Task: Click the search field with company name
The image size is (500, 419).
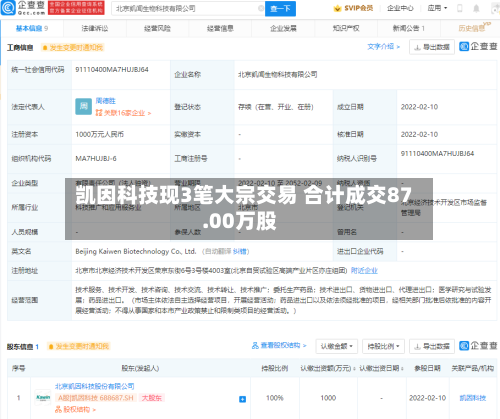Action: 188,9
